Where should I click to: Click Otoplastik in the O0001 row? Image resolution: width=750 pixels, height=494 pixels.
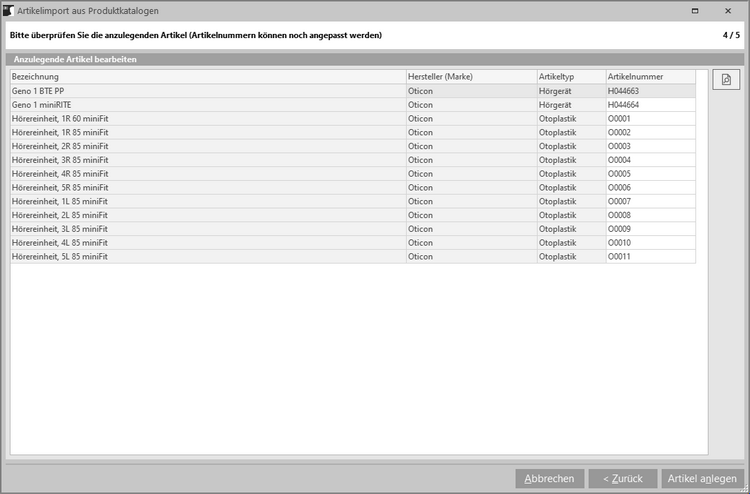pos(572,119)
